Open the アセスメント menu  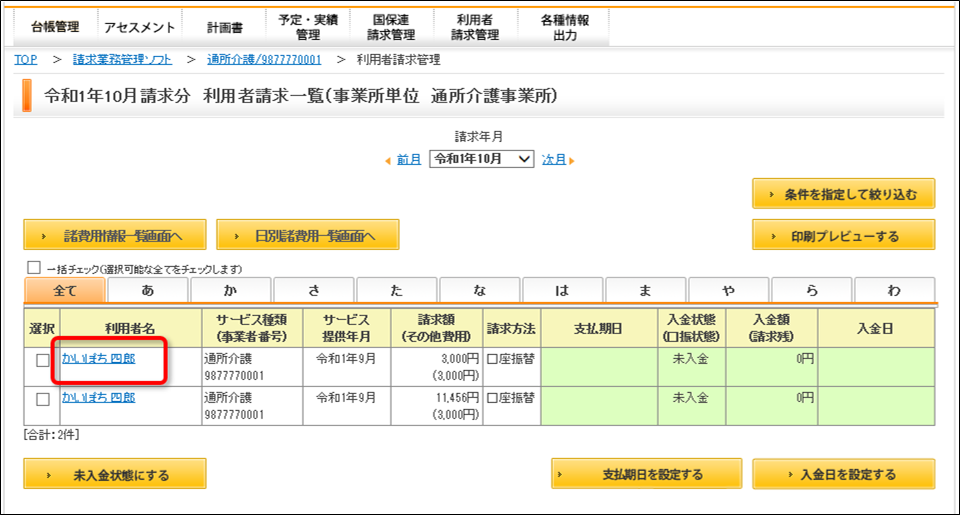[x=140, y=27]
